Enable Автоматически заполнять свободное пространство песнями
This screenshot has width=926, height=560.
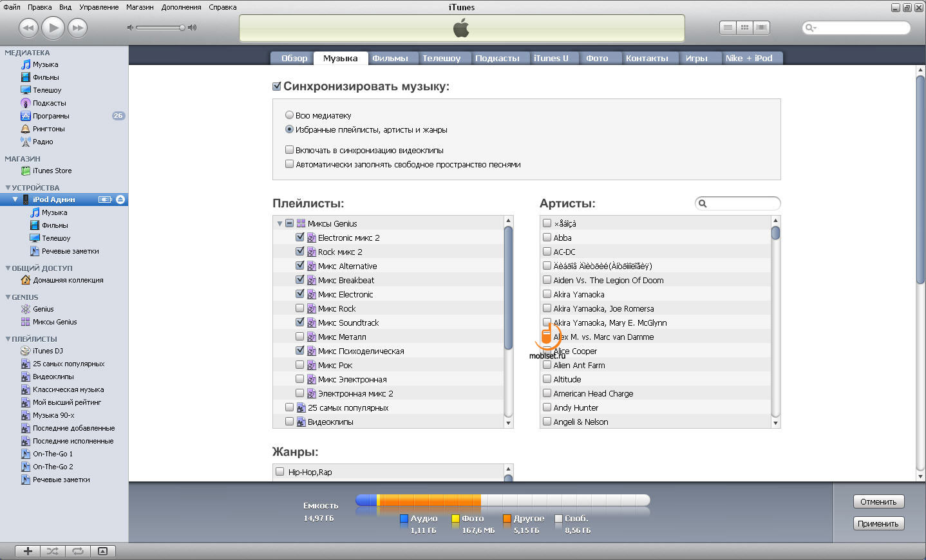point(289,164)
